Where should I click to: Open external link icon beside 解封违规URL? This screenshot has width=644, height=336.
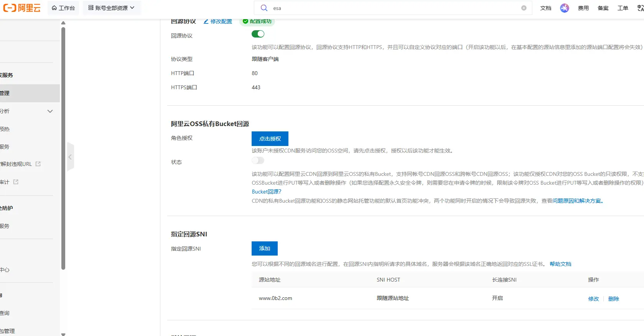[x=38, y=164]
